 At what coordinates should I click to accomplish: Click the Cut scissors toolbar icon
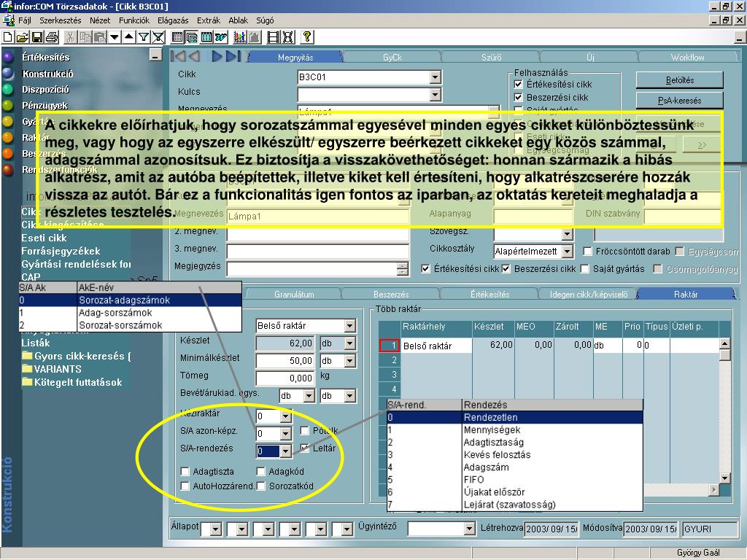pyautogui.click(x=70, y=36)
